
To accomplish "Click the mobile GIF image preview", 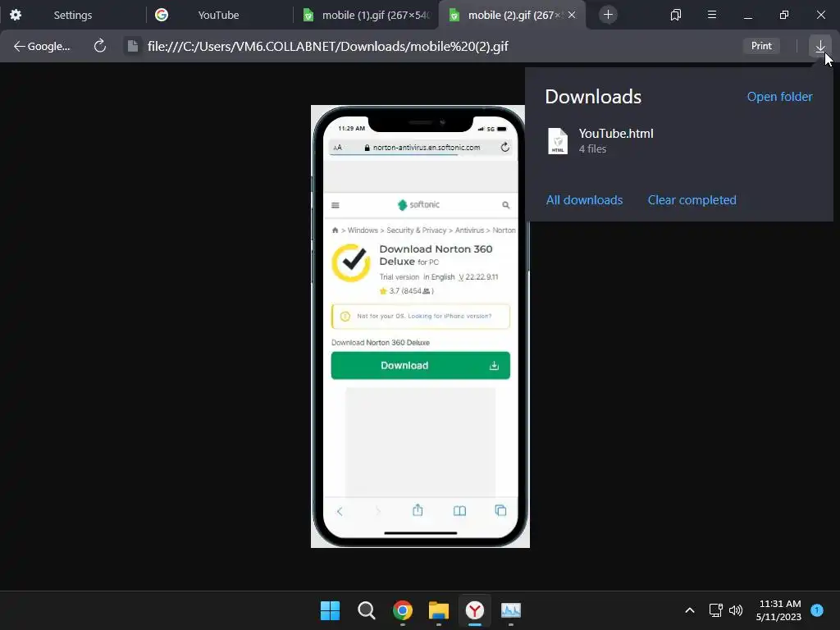I will point(420,326).
